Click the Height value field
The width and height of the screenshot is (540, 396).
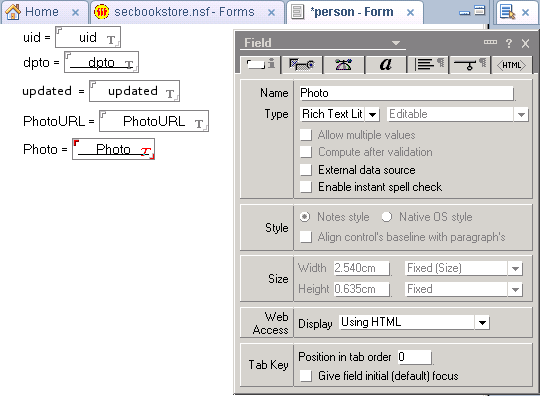point(362,289)
